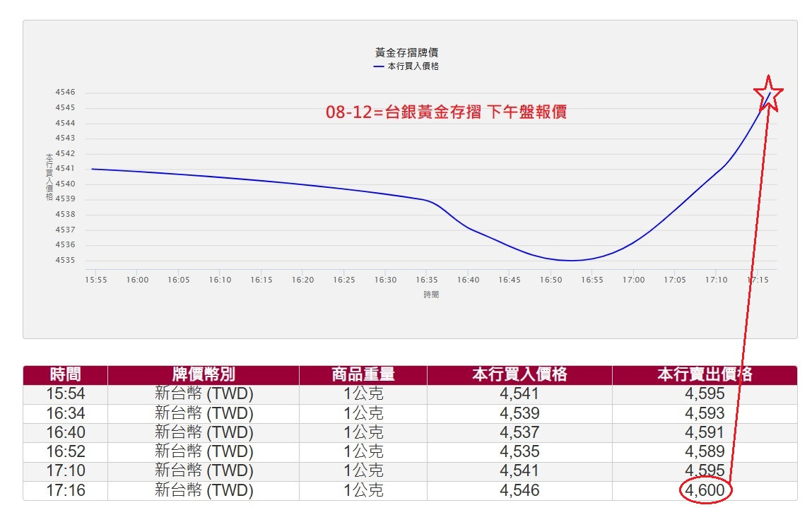812x510 pixels.
Task: Click sell price 4,589
Action: (705, 451)
